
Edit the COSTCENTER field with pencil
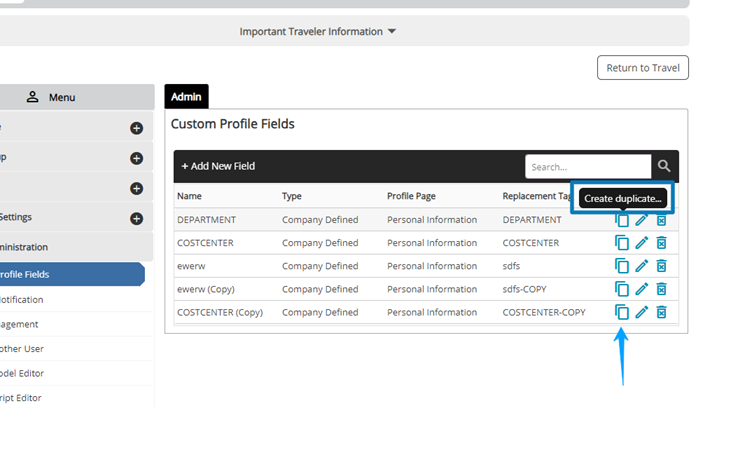point(642,243)
